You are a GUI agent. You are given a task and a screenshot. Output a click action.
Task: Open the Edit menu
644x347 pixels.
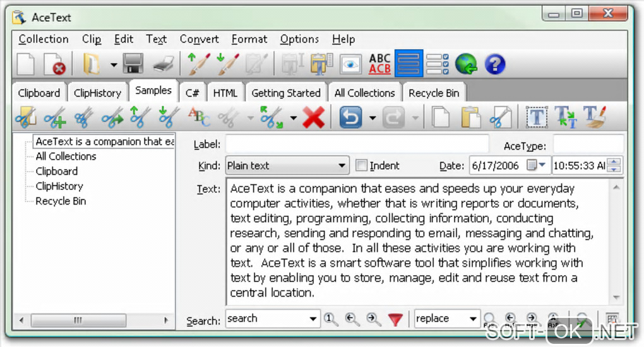[124, 39]
